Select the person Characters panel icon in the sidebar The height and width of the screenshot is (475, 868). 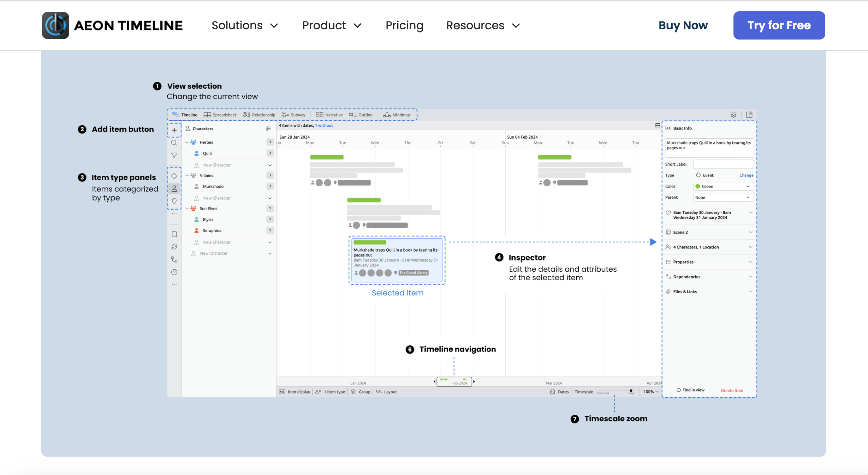[x=174, y=188]
